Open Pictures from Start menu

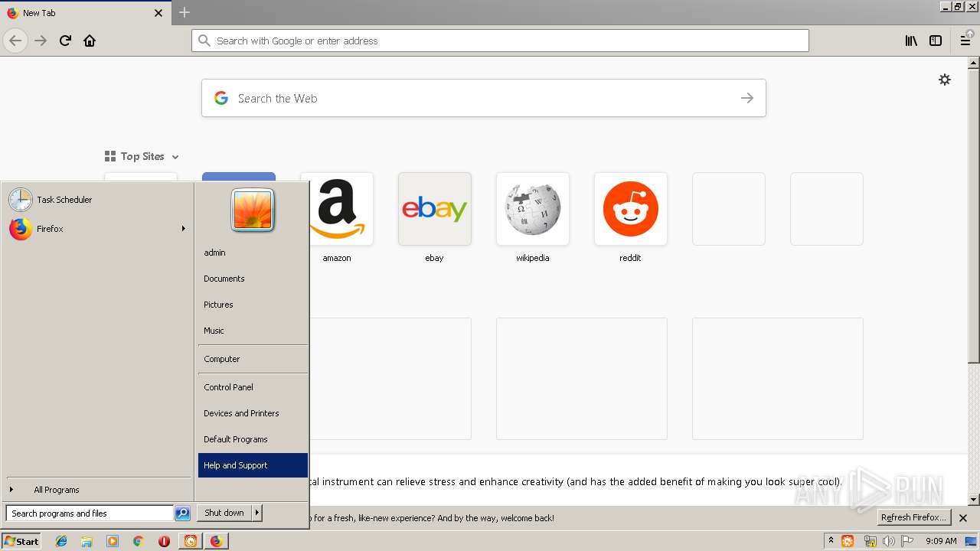click(253, 305)
